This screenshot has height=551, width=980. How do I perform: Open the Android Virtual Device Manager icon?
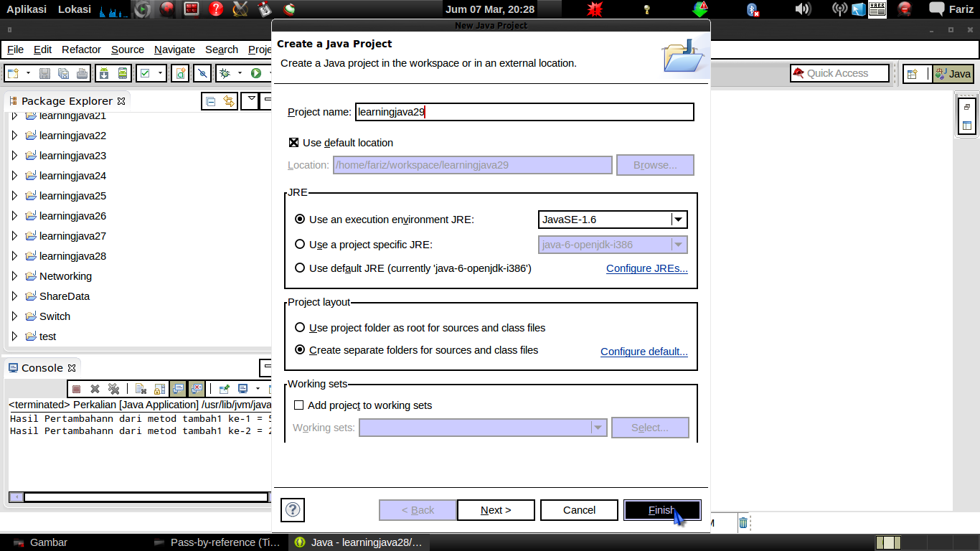123,73
